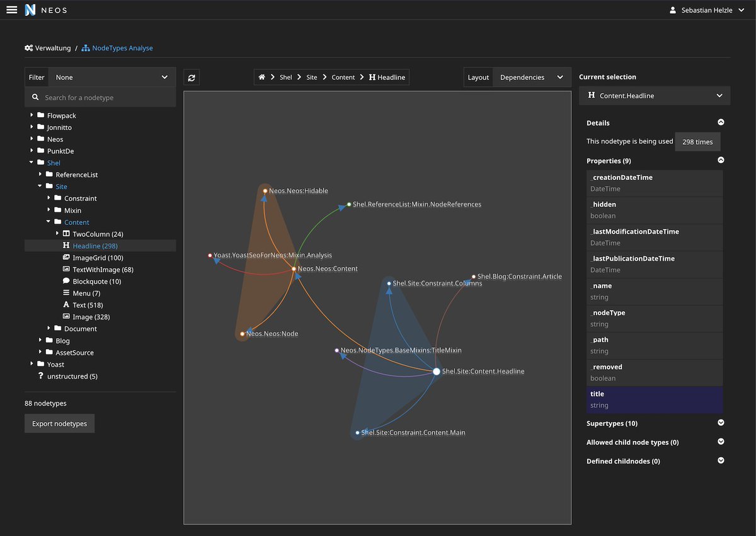Select the title property row
756x536 pixels.
tap(655, 400)
